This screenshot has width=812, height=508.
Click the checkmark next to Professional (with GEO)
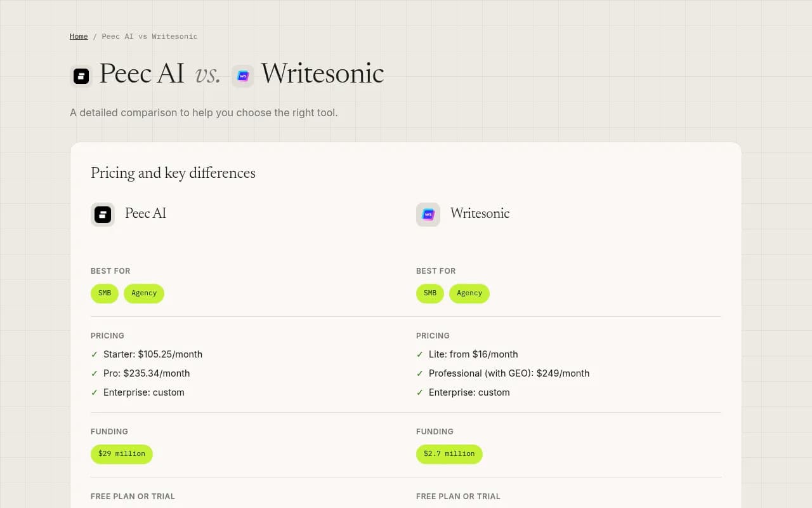pyautogui.click(x=420, y=373)
